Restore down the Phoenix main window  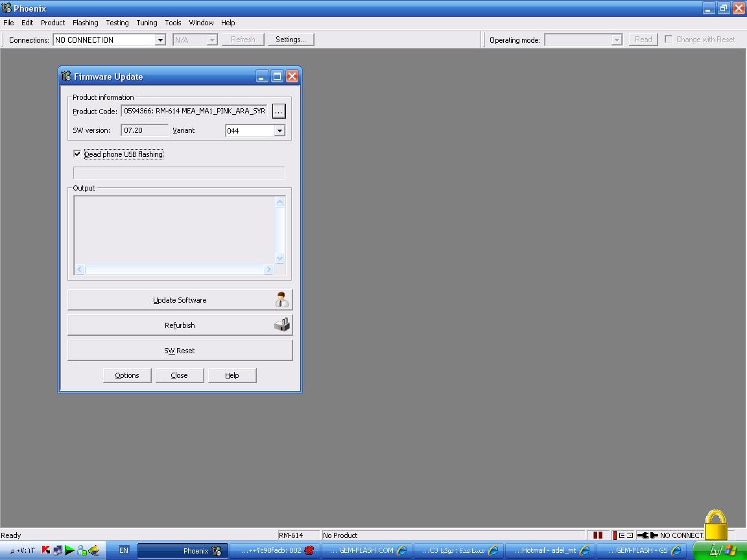(724, 8)
